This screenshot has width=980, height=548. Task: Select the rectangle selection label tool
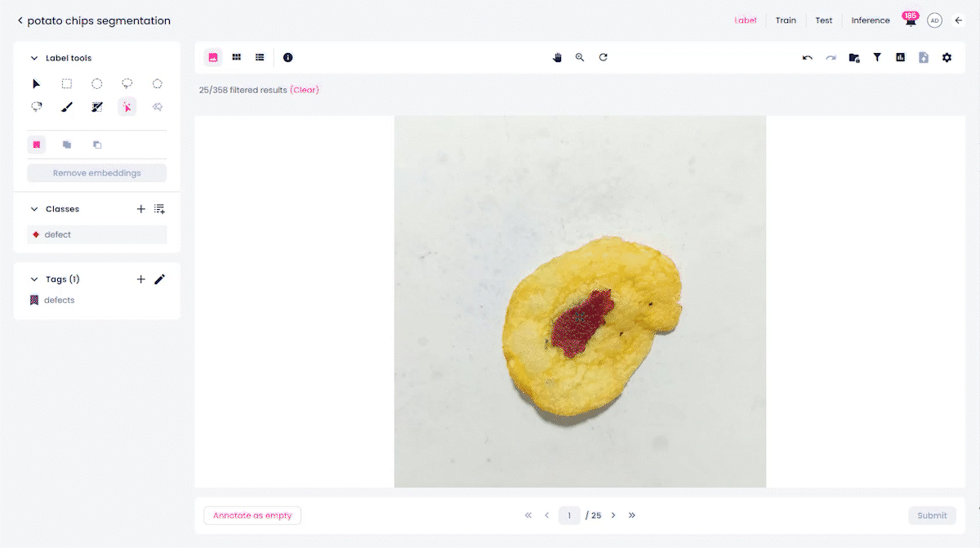pyautogui.click(x=67, y=83)
